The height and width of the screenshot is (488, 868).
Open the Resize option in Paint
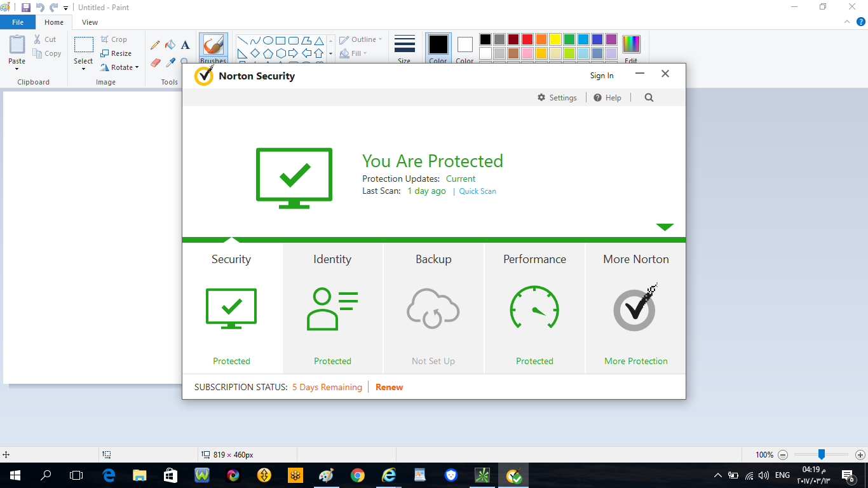pos(116,53)
